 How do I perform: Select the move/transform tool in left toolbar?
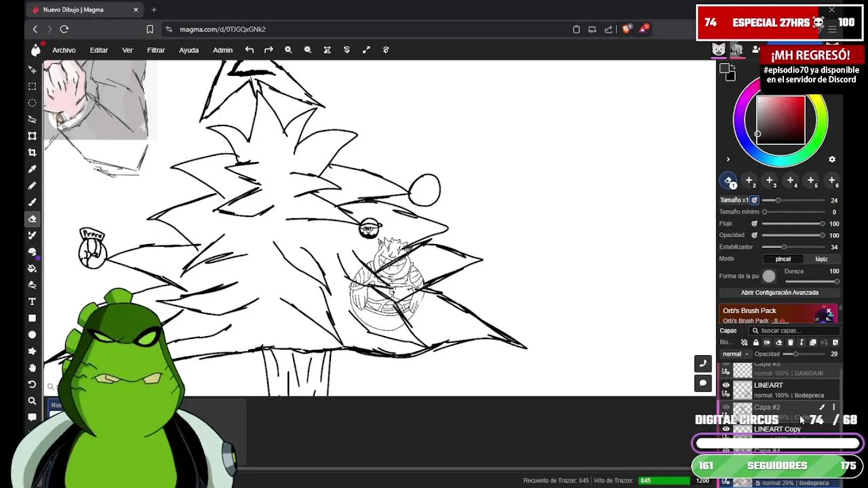pos(32,70)
